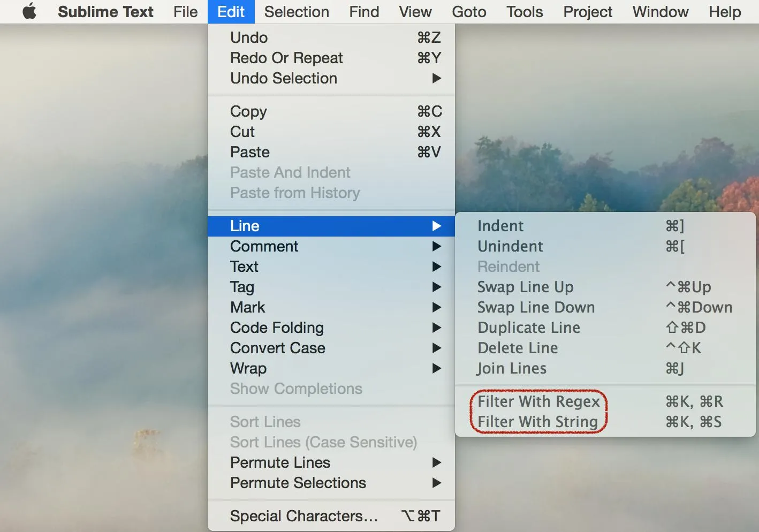Open the Selection menu
This screenshot has height=532, width=759.
(297, 12)
